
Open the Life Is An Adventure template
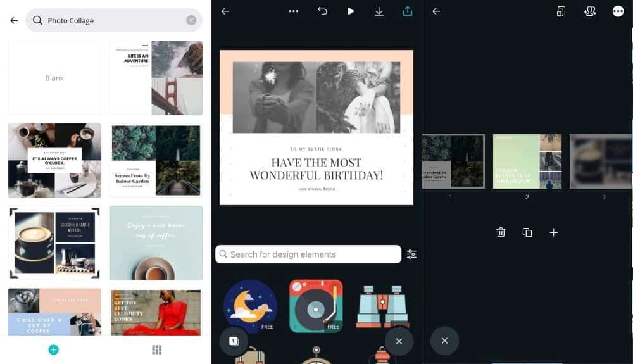click(x=156, y=78)
